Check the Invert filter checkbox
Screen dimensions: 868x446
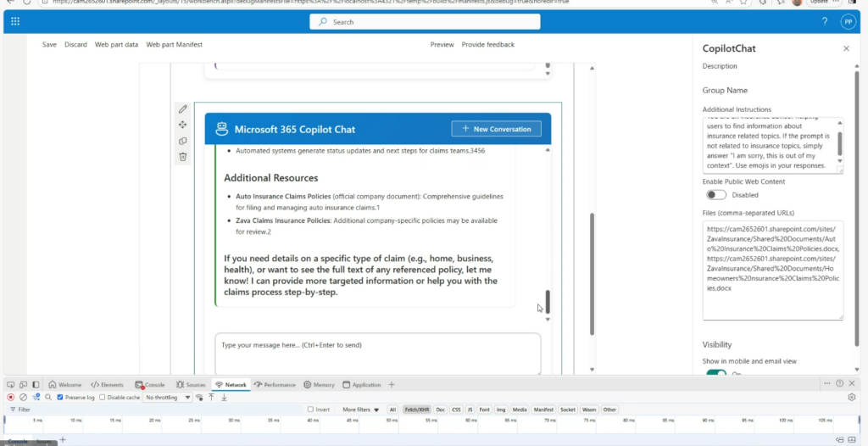pyautogui.click(x=310, y=410)
